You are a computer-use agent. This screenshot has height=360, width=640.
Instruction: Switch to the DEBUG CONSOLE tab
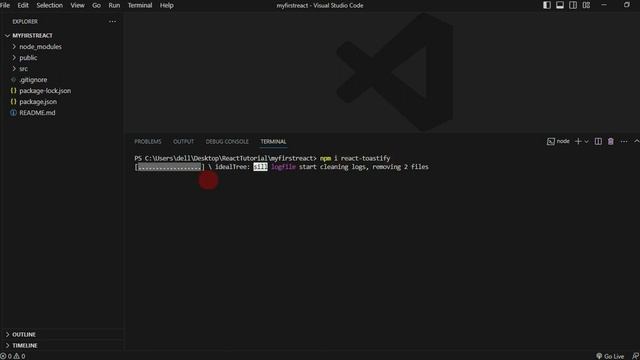(227, 142)
